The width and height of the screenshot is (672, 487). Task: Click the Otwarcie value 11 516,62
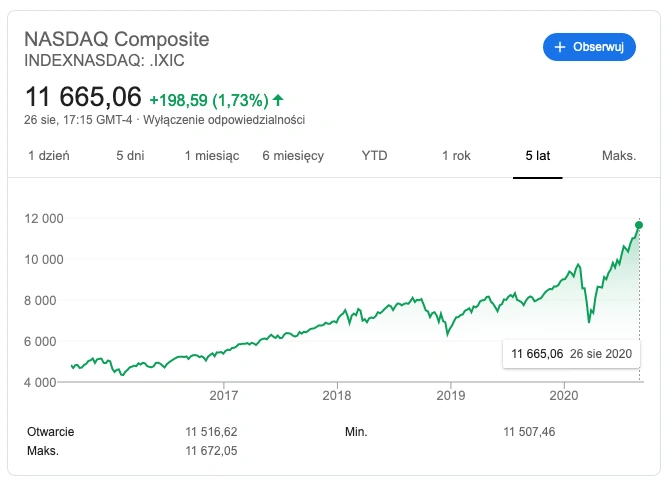tap(211, 432)
